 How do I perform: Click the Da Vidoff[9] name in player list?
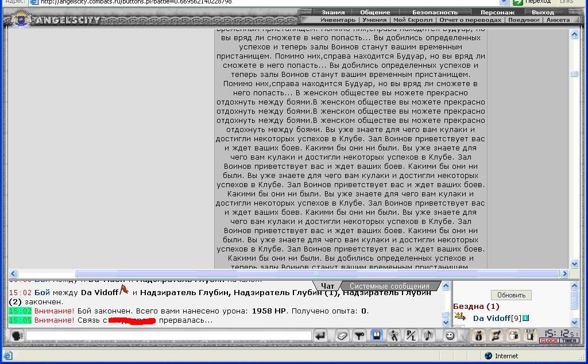pyautogui.click(x=497, y=318)
